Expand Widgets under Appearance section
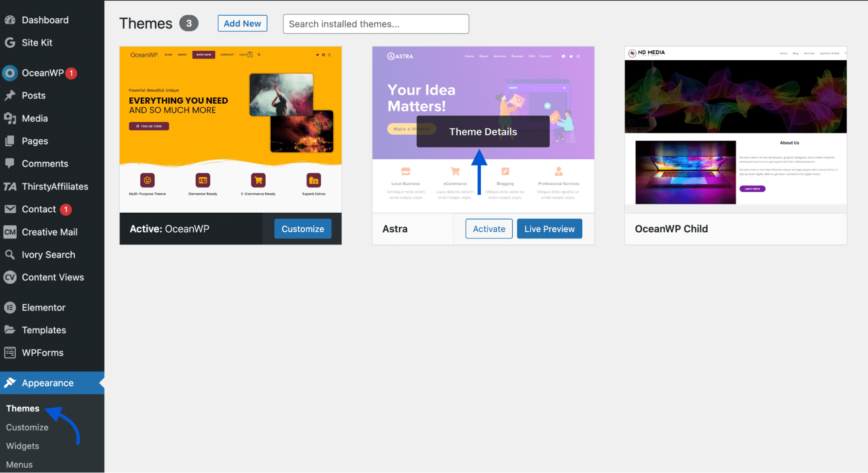 click(x=22, y=445)
